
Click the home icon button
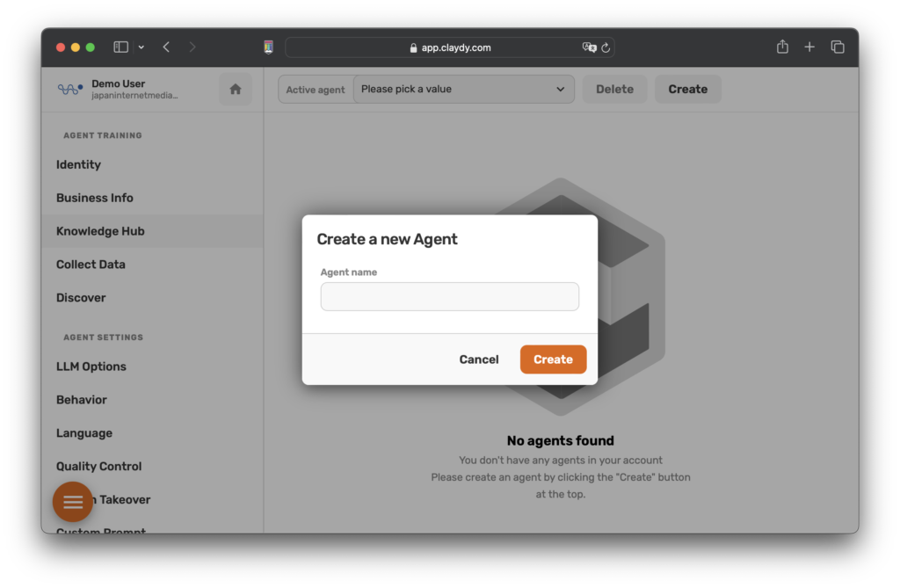[235, 89]
